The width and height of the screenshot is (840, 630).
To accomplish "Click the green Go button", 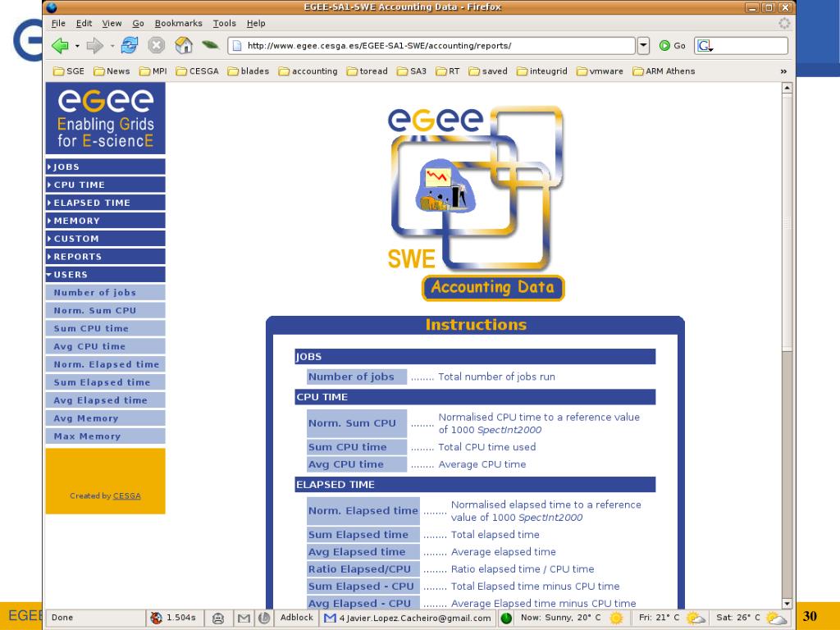I will pyautogui.click(x=673, y=46).
